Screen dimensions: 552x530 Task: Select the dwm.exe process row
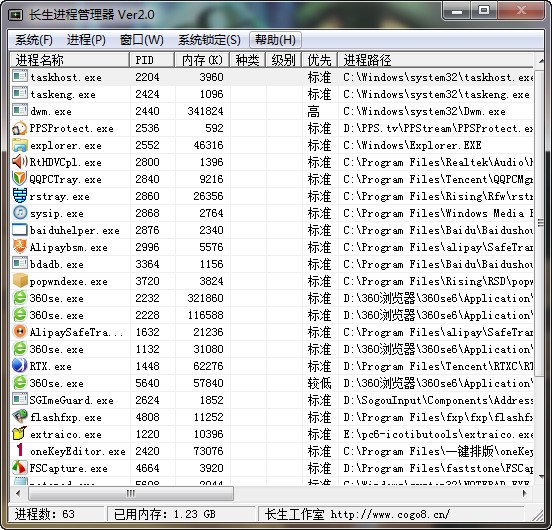272,111
